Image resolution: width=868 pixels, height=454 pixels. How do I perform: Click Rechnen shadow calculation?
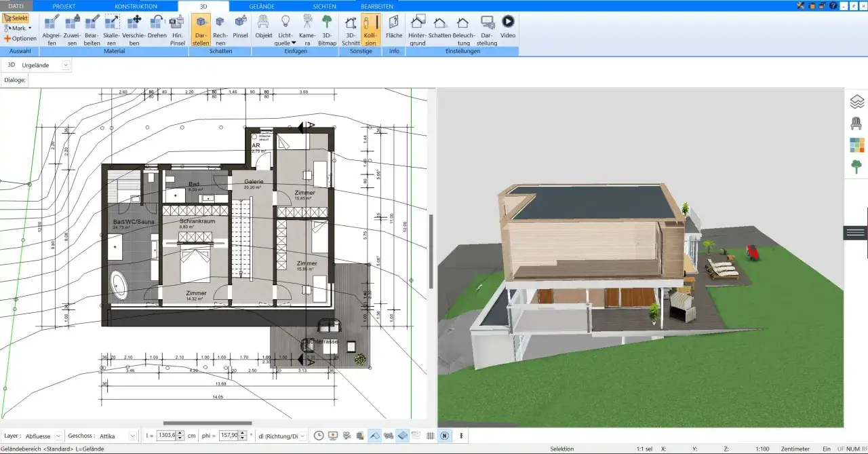220,30
